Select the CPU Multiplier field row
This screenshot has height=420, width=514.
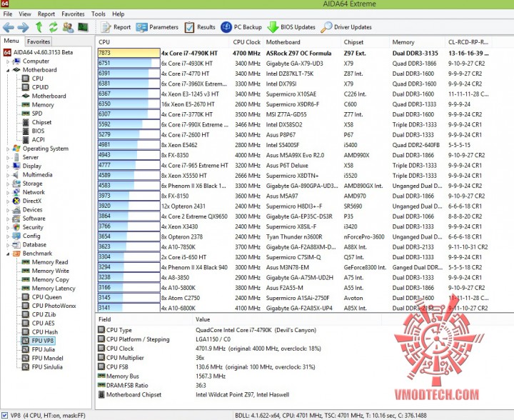(x=125, y=358)
